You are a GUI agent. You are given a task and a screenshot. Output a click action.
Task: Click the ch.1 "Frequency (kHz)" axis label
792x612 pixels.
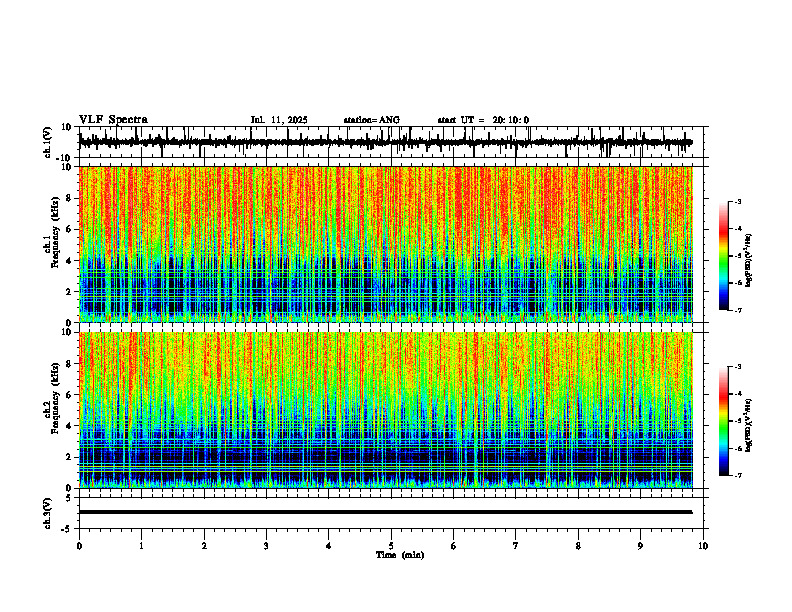(55, 233)
